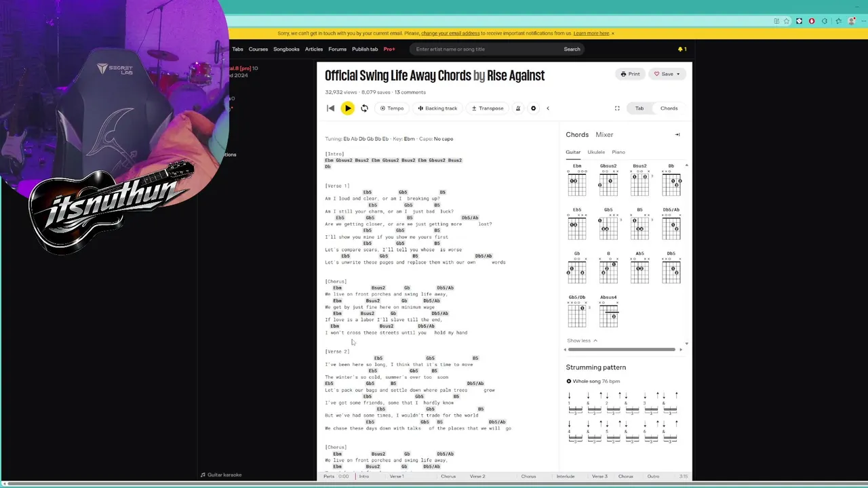Open the Save dropdown
868x488 pixels.
coord(667,74)
